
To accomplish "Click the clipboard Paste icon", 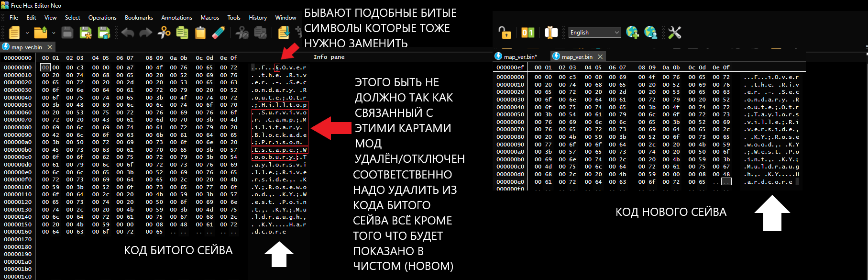I will tap(200, 33).
